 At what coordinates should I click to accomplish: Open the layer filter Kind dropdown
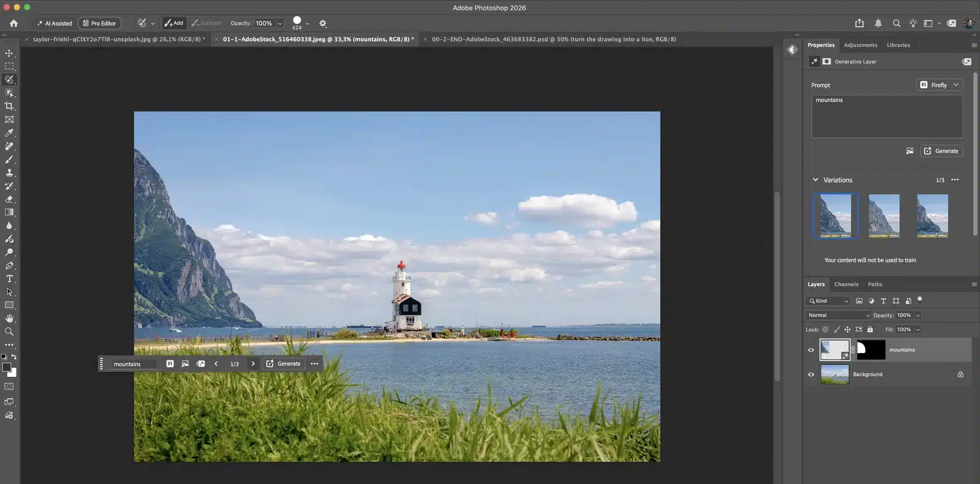[x=828, y=301]
